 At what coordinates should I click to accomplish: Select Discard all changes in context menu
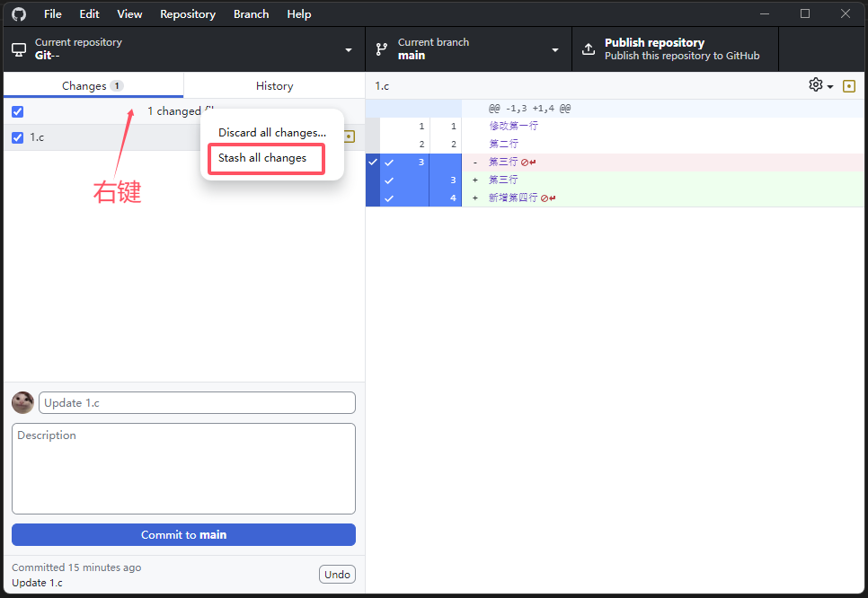(271, 133)
